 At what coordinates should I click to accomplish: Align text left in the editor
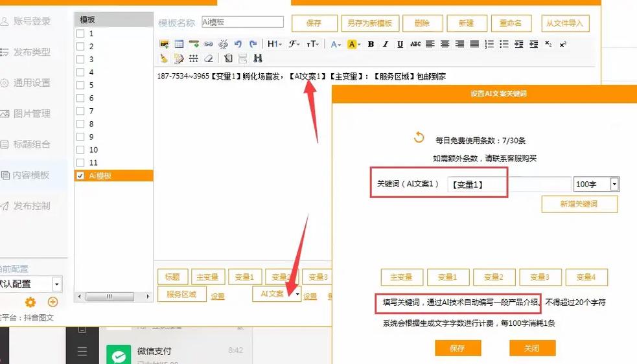tap(430, 44)
